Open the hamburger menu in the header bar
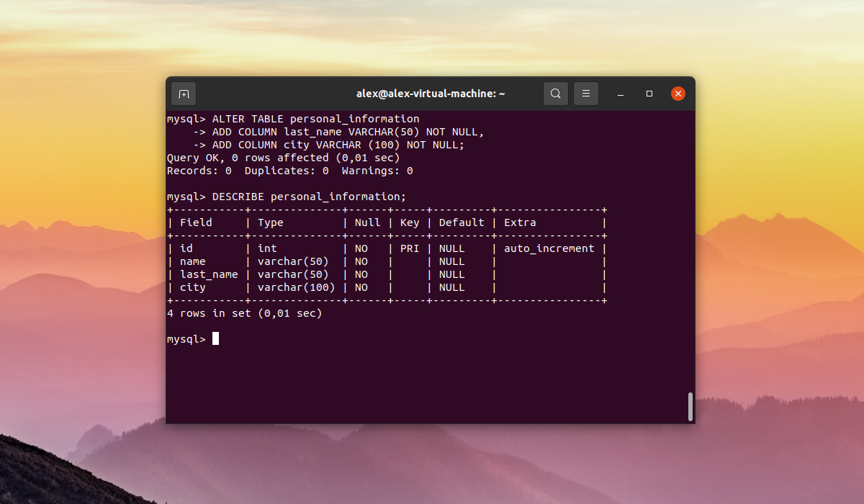Viewport: 864px width, 504px height. [585, 94]
